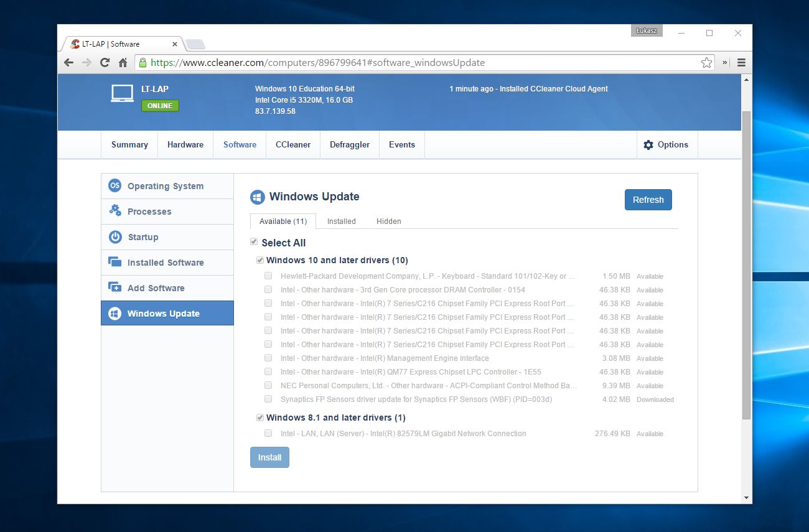This screenshot has height=532, width=809.
Task: Check the Intel 82579LM Gigabit Network update
Action: [x=268, y=433]
